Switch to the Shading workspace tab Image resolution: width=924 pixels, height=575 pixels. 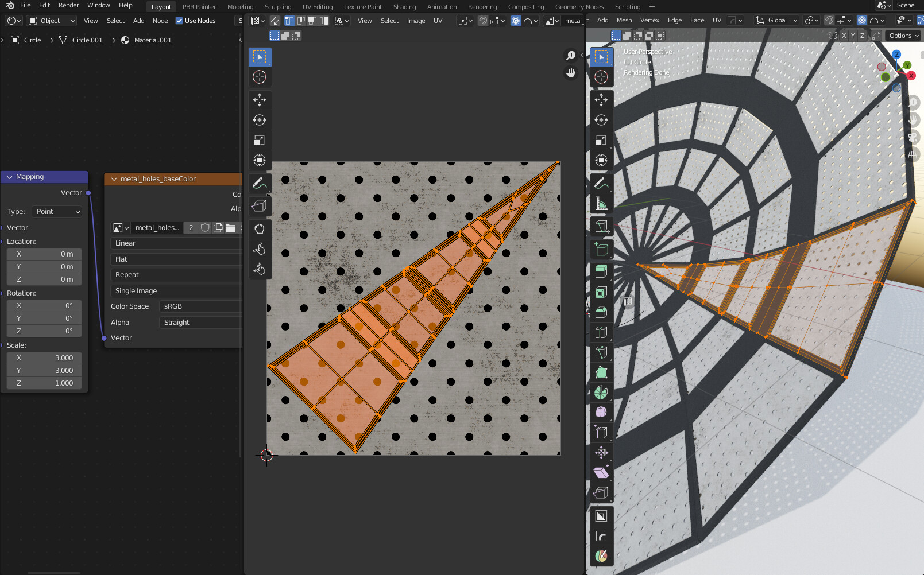click(x=404, y=7)
